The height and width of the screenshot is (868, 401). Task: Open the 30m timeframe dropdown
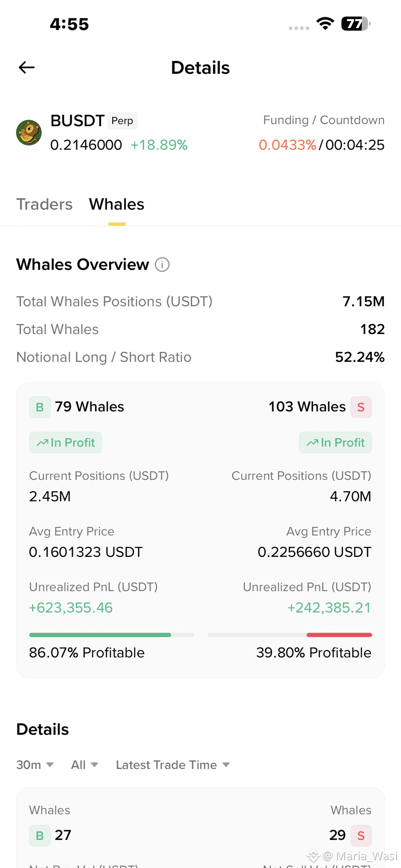(x=35, y=765)
